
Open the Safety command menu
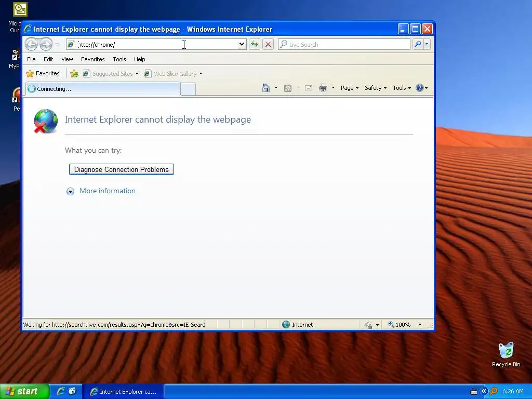click(375, 88)
